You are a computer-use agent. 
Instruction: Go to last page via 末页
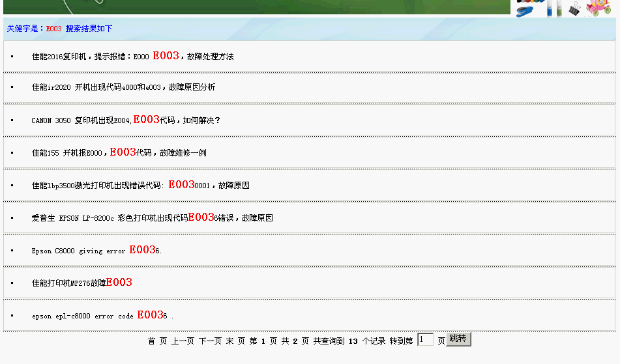coord(235,341)
